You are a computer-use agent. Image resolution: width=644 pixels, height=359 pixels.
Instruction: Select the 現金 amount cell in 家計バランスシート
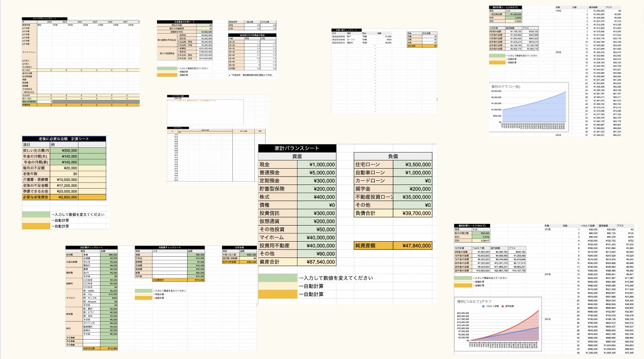click(317, 165)
